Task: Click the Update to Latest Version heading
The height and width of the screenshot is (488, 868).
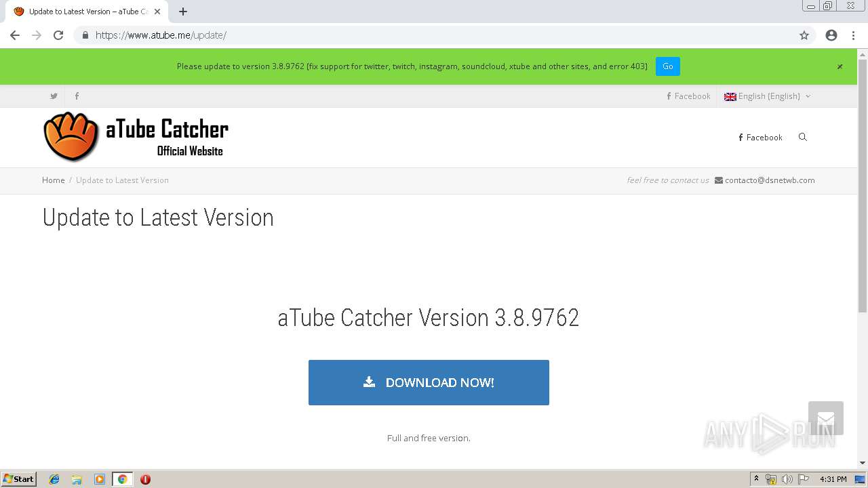Action: 158,218
